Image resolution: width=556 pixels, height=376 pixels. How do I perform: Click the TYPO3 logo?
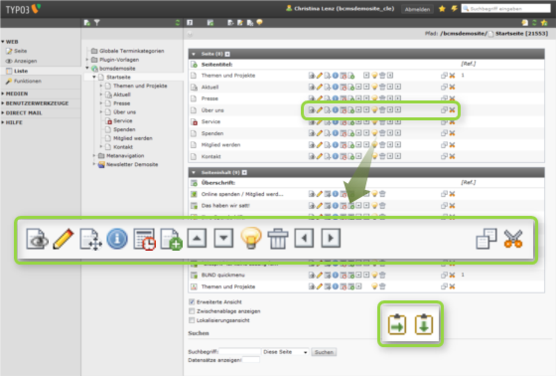click(x=23, y=9)
